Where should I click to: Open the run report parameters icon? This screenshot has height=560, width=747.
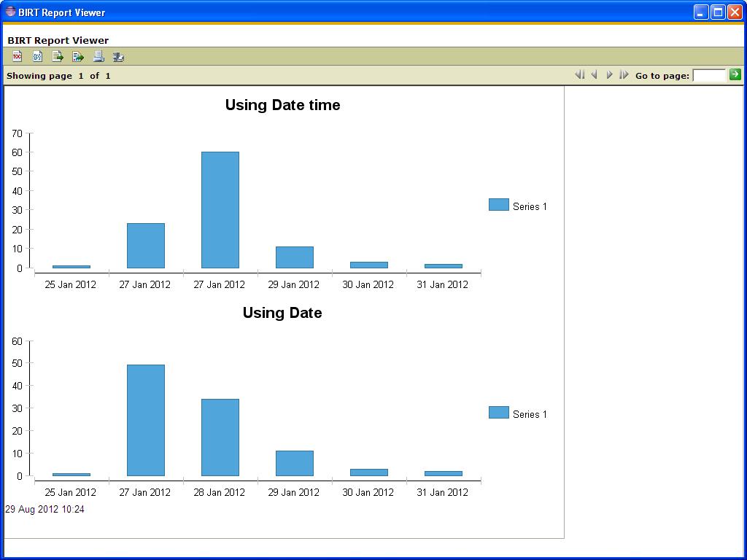[x=37, y=57]
